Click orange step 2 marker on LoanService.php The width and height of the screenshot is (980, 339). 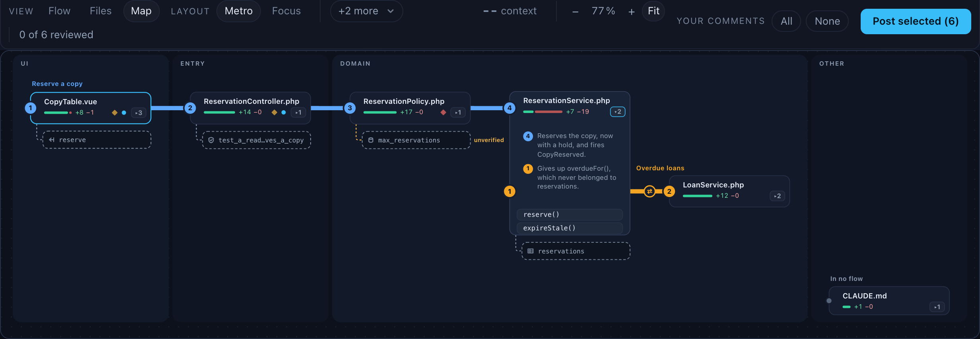pyautogui.click(x=669, y=191)
